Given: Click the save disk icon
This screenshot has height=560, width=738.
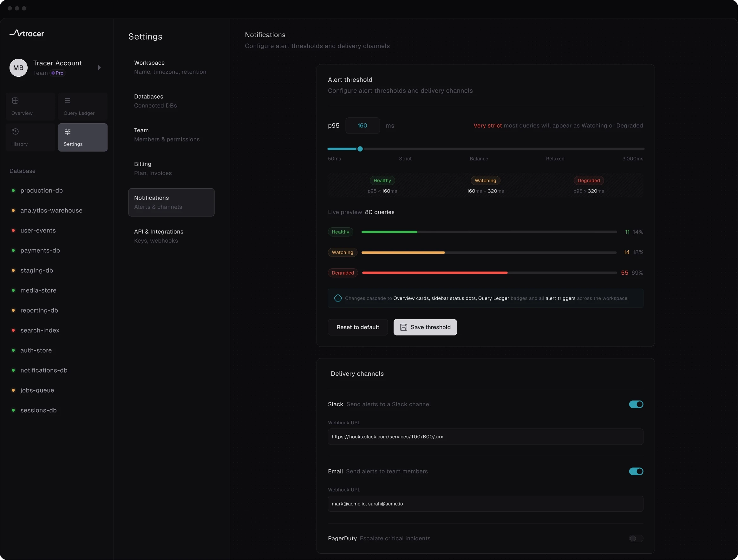Looking at the screenshot, I should tap(403, 327).
